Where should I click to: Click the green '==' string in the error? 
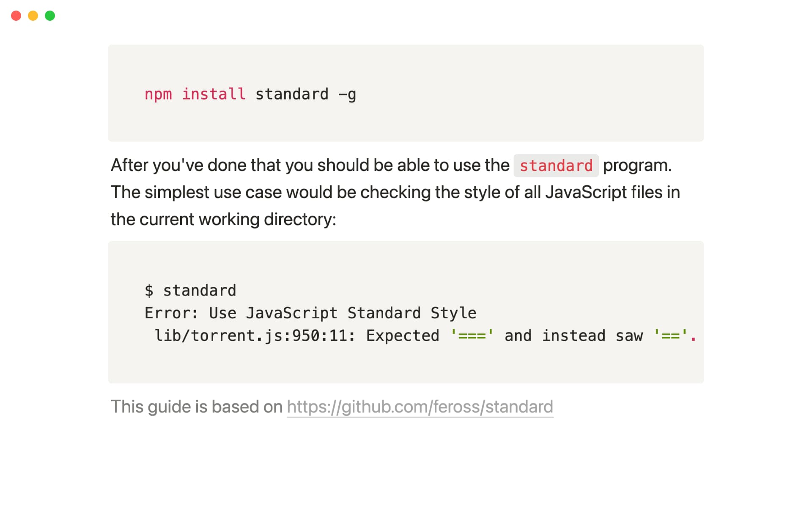click(x=670, y=336)
